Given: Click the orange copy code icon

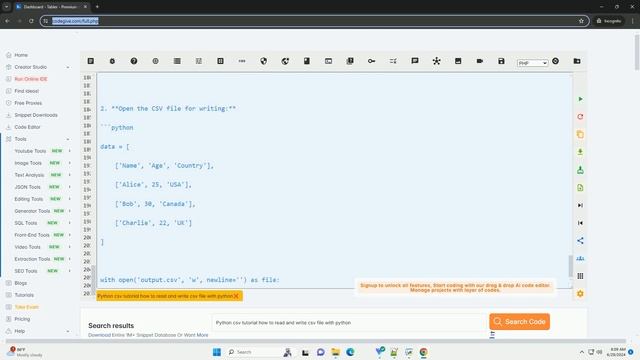Looking at the screenshot, I should tap(580, 134).
